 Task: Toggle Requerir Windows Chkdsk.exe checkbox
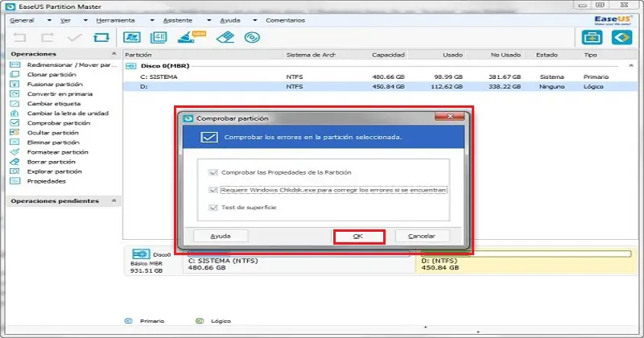(213, 190)
